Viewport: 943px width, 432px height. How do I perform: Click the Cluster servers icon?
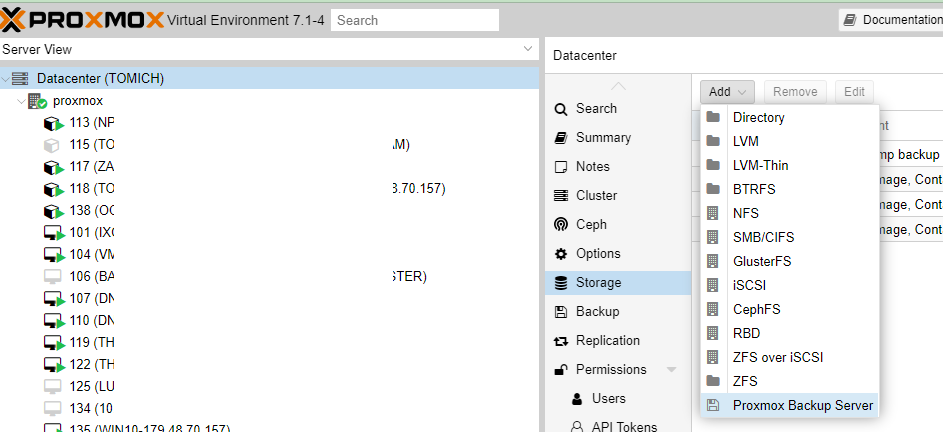(x=561, y=196)
